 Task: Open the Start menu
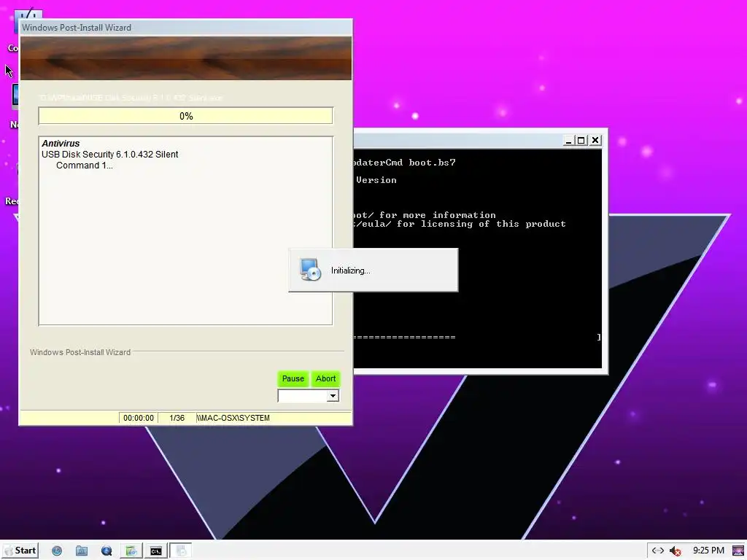[x=20, y=551]
